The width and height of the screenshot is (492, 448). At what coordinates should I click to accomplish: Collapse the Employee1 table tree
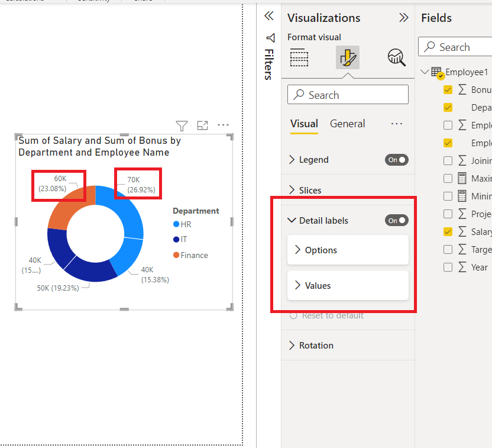425,72
